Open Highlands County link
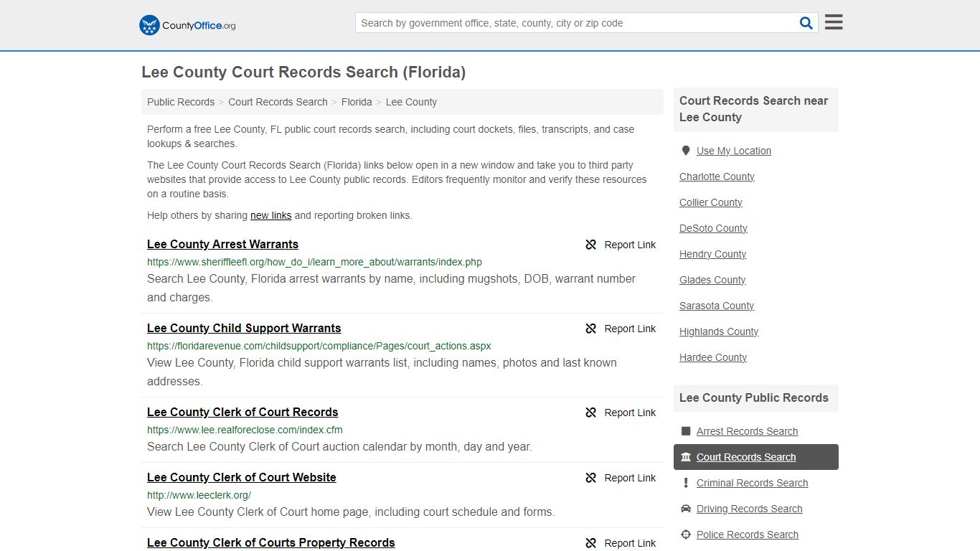The height and width of the screenshot is (551, 980). click(719, 331)
